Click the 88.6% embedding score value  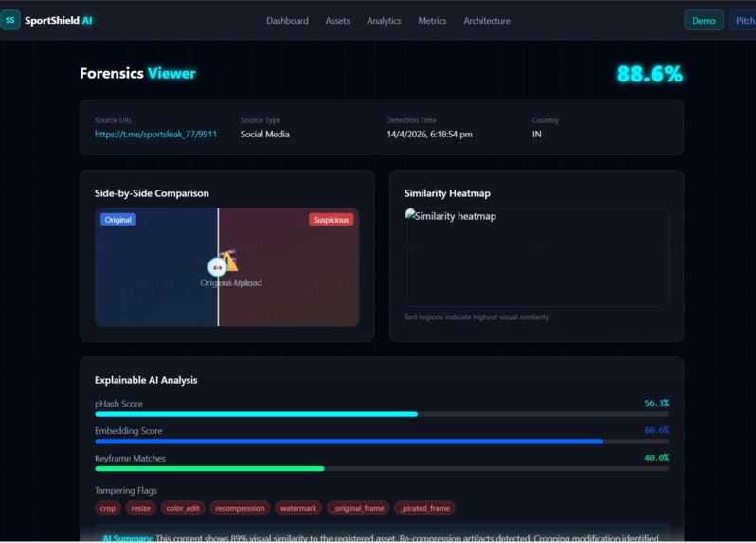pyautogui.click(x=657, y=430)
